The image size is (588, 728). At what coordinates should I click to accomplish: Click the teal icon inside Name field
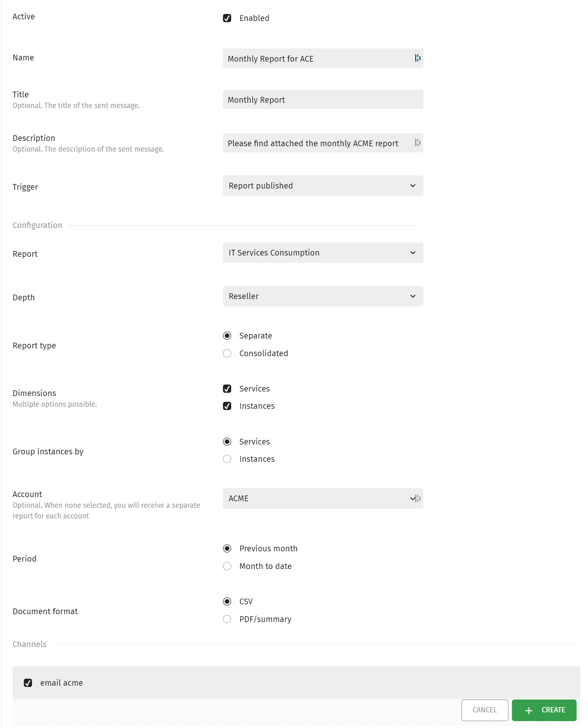pyautogui.click(x=418, y=58)
